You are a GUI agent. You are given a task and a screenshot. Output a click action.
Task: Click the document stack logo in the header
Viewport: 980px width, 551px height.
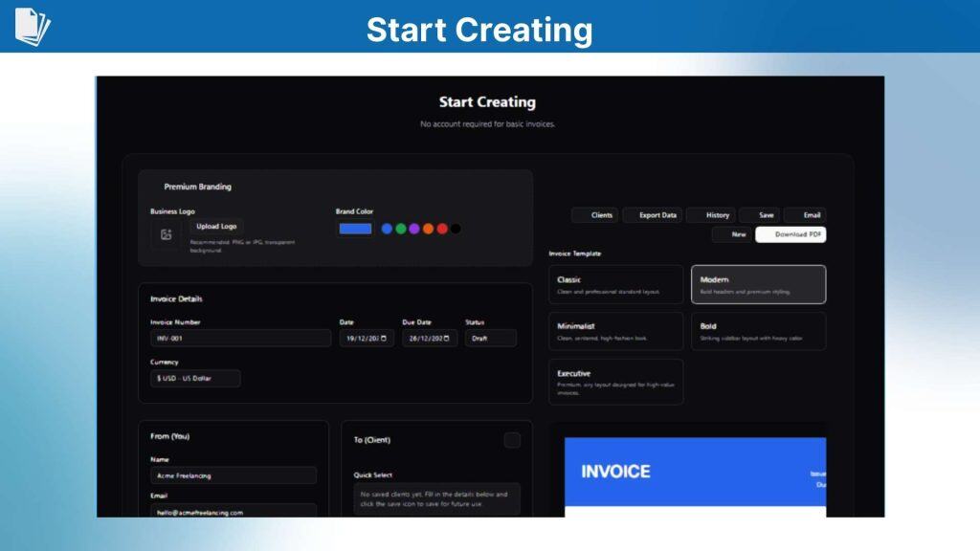click(x=32, y=27)
